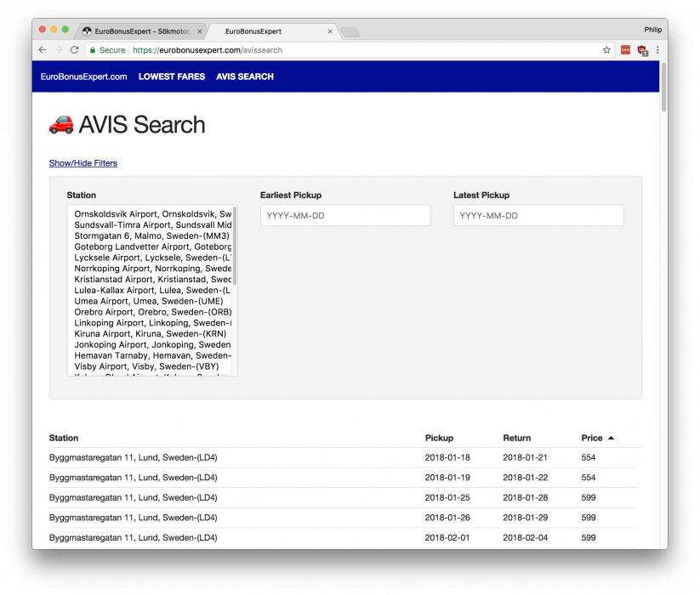This screenshot has width=700, height=595.
Task: Click the browser back arrow
Action: [43, 50]
